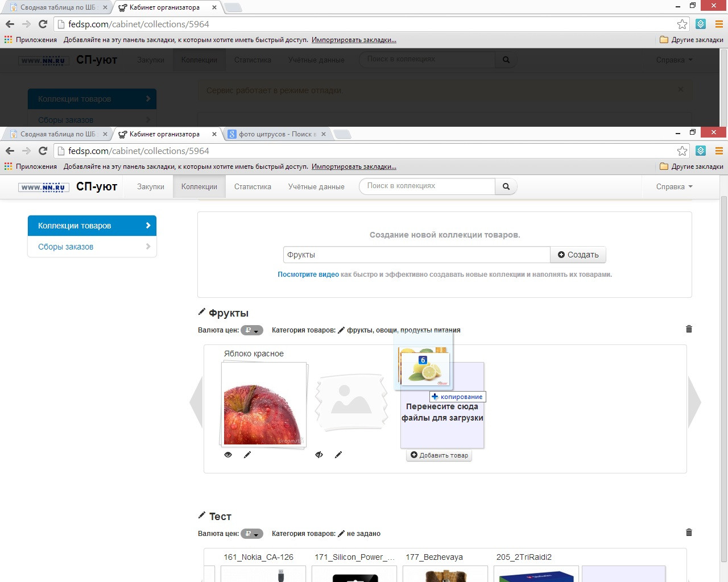Open Chrome menu in the background window
The width and height of the screenshot is (728, 582).
click(x=719, y=24)
